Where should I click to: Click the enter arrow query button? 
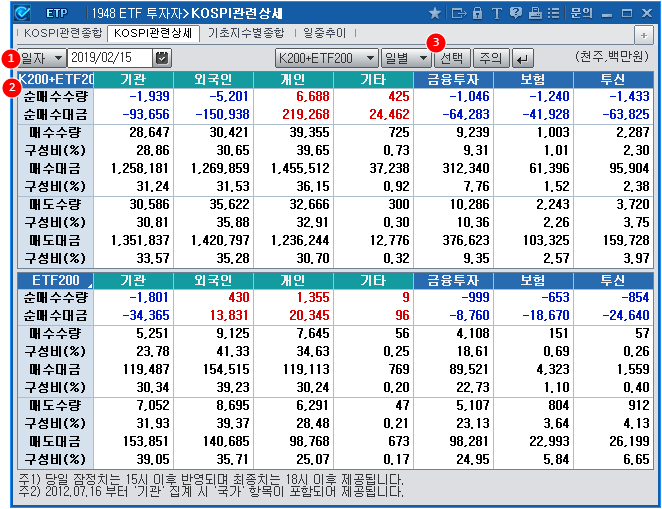click(521, 58)
